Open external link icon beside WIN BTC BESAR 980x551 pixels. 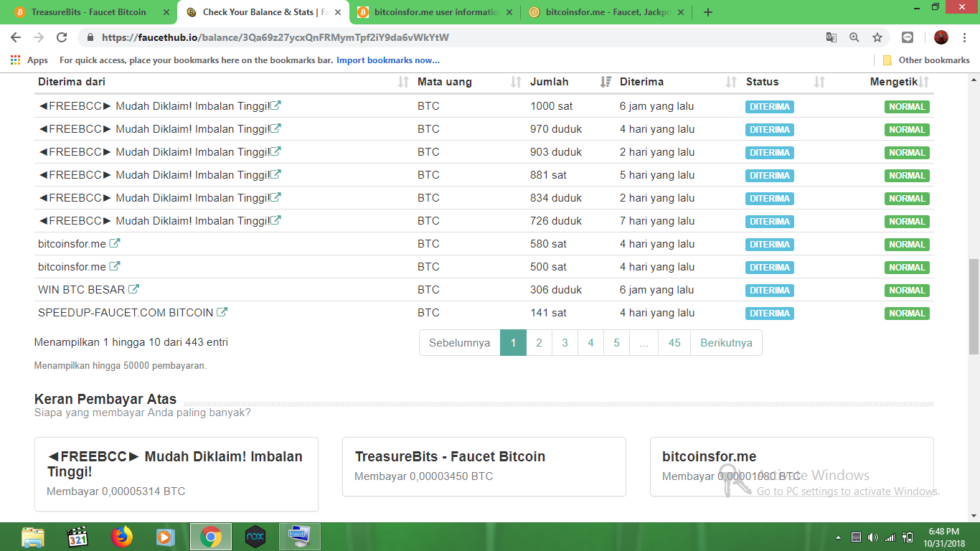pos(133,289)
